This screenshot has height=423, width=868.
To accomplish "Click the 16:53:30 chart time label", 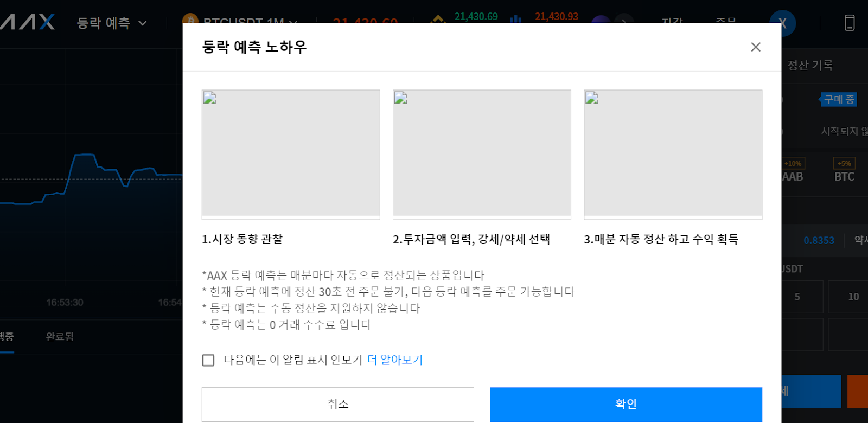I will click(65, 302).
